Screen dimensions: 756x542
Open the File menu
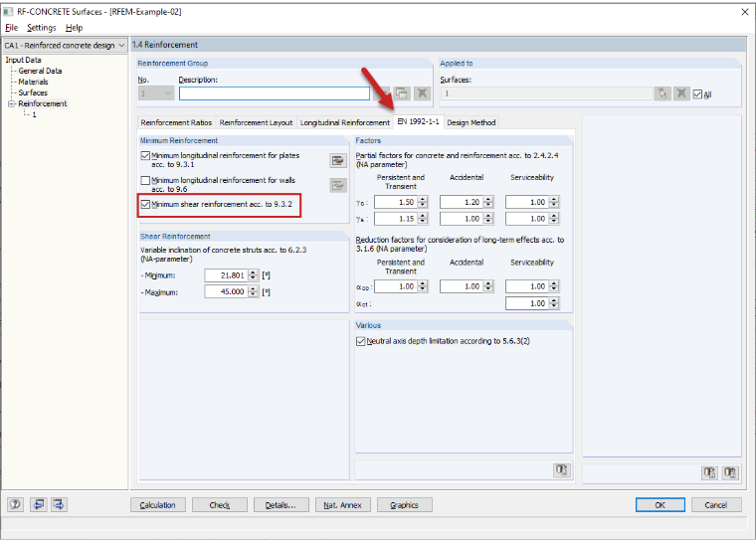(12, 28)
